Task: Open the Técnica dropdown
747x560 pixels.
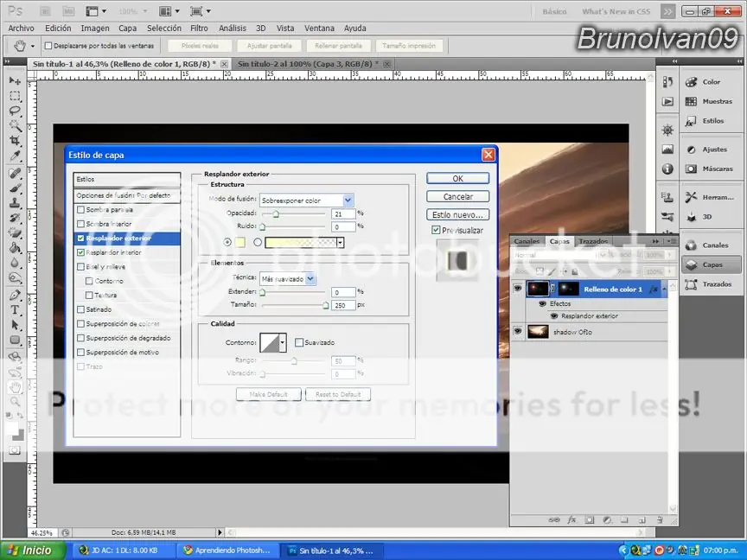Action: pos(310,278)
